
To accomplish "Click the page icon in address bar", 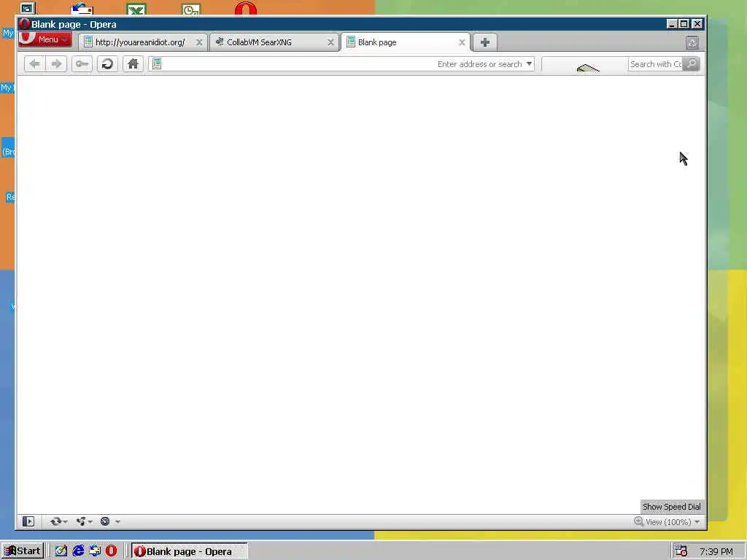I will pos(157,64).
